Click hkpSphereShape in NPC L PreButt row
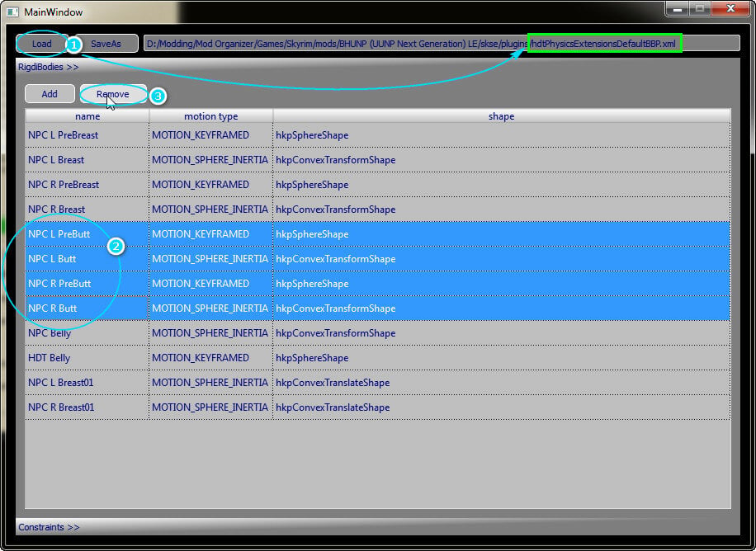This screenshot has height=551, width=756. tap(312, 234)
